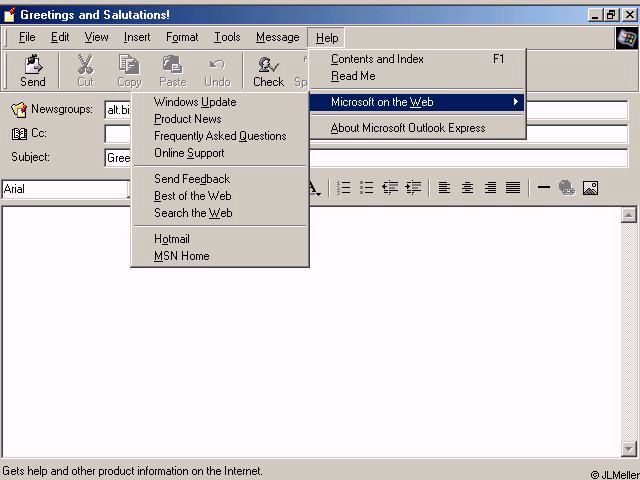The width and height of the screenshot is (640, 480).
Task: Restore the message window size
Action: pos(611,16)
